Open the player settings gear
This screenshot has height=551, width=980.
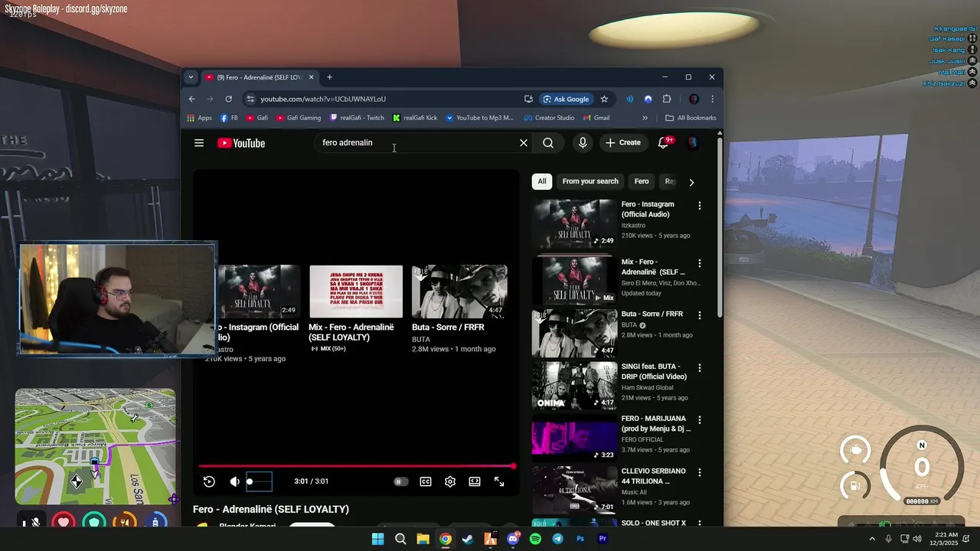click(450, 481)
